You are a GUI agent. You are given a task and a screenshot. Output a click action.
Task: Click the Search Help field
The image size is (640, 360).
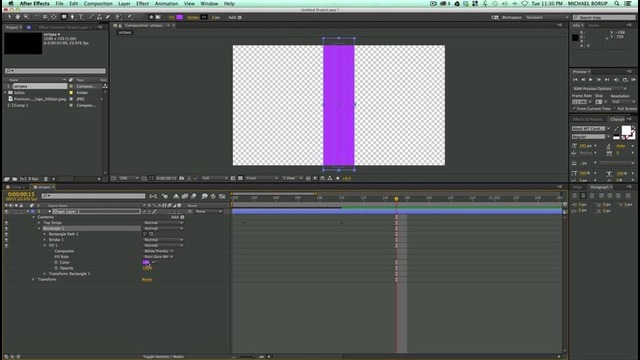point(604,17)
